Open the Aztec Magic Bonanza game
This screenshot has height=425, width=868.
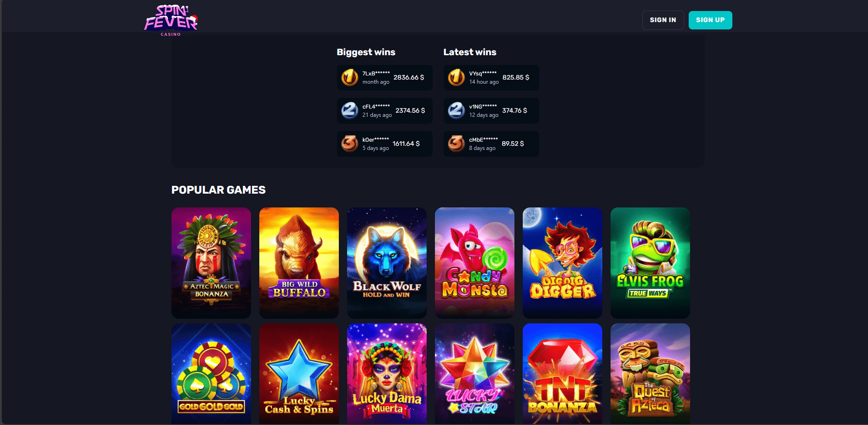tap(211, 263)
